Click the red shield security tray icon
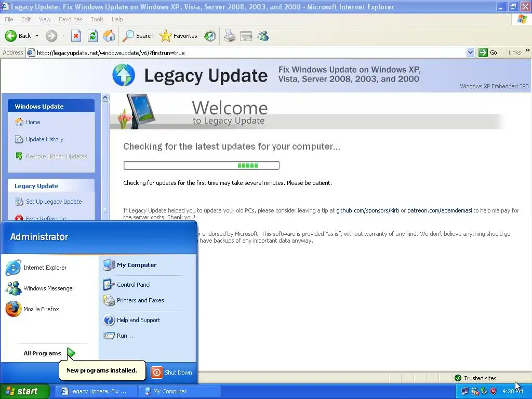Image resolution: width=532 pixels, height=399 pixels. coord(494,392)
